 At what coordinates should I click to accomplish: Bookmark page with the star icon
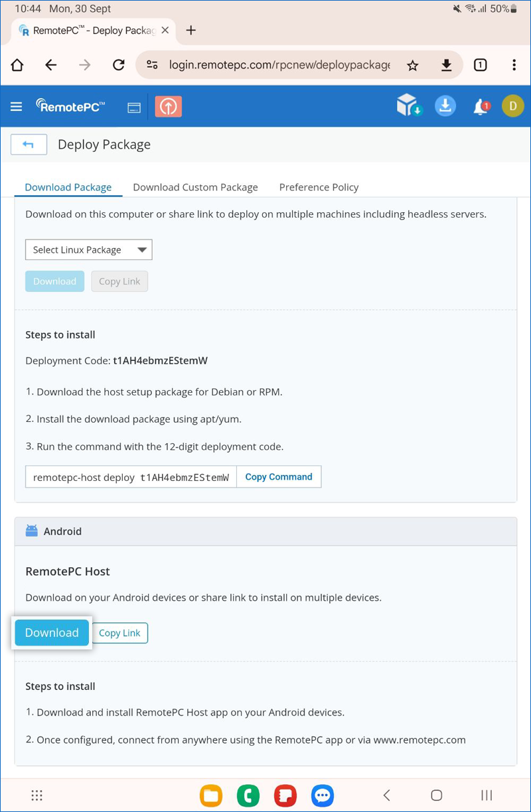click(413, 65)
